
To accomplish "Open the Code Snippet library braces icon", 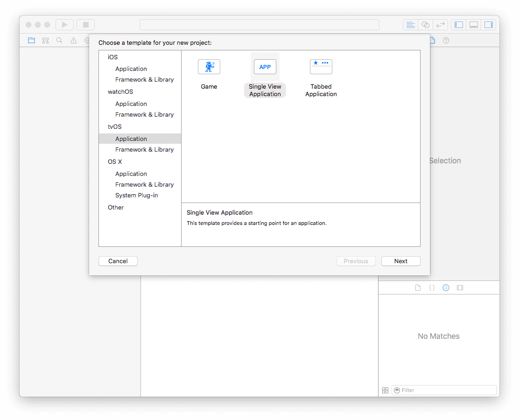I will pos(432,287).
